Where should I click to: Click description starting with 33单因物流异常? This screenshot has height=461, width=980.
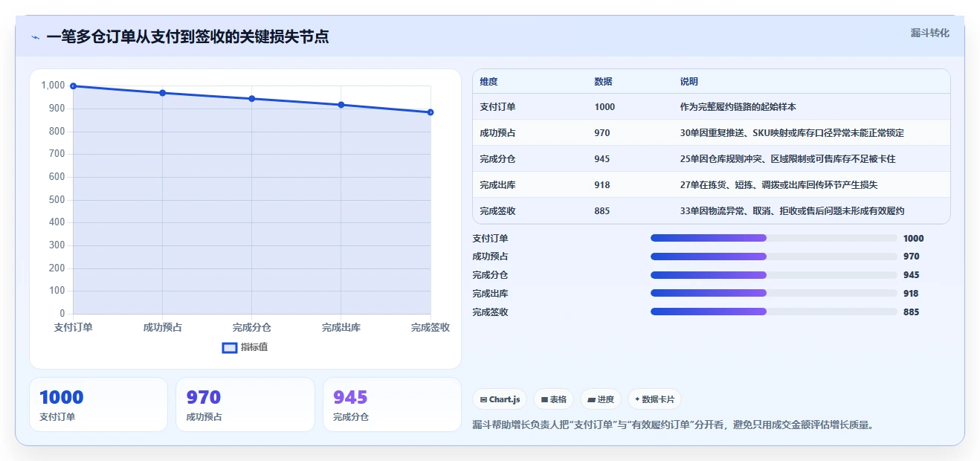(x=792, y=211)
